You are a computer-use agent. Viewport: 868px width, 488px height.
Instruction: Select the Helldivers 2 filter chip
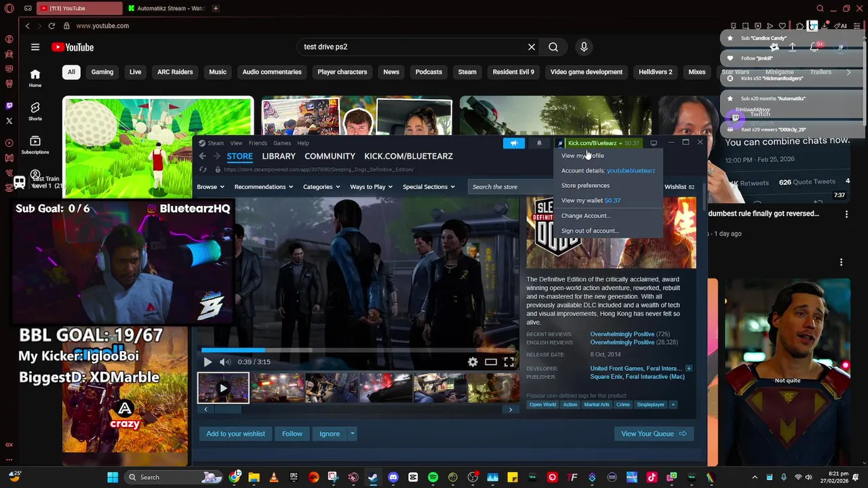(656, 72)
